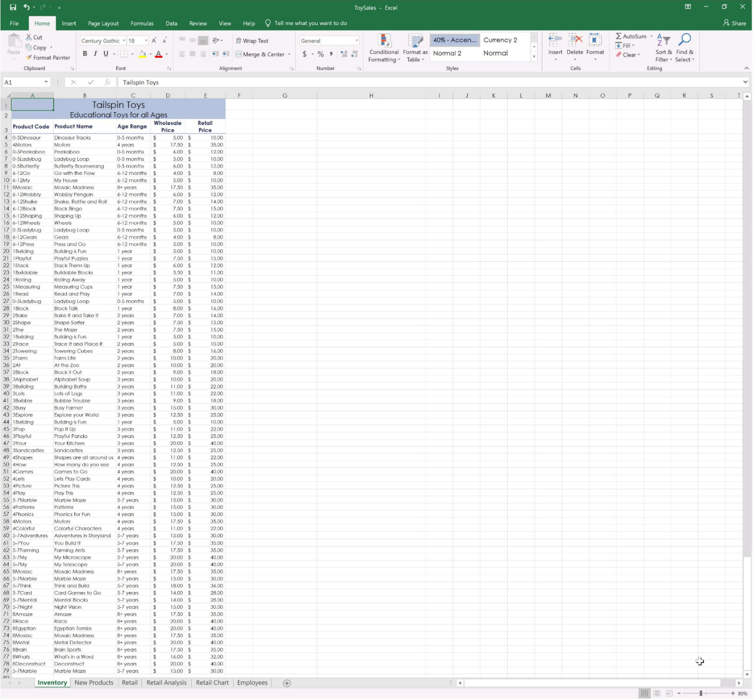
Task: Activate the Format Painter
Action: pos(48,58)
